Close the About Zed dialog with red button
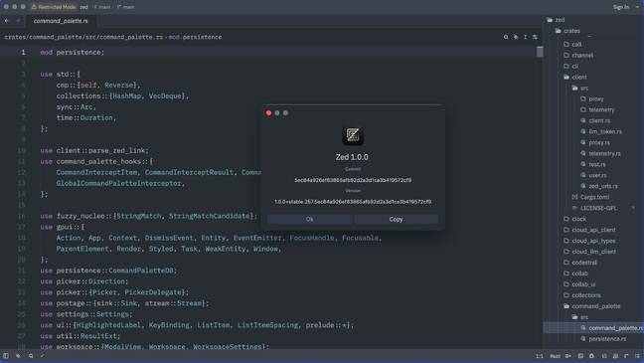 point(268,113)
